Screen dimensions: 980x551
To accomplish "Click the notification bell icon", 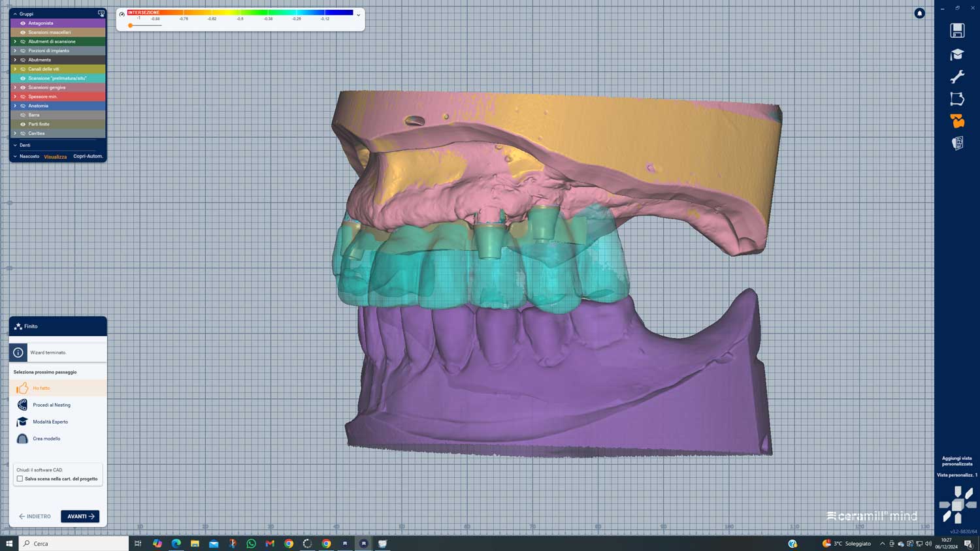I will (x=919, y=13).
